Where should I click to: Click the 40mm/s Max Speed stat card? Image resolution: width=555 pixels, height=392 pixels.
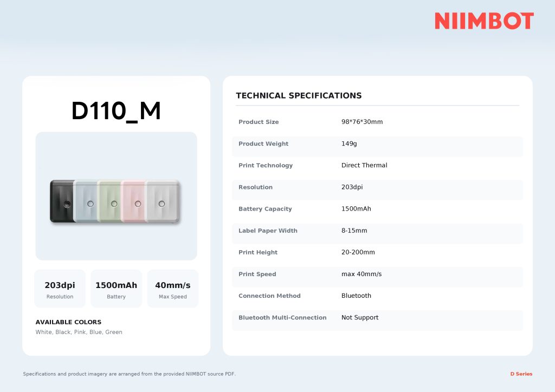[x=173, y=289]
